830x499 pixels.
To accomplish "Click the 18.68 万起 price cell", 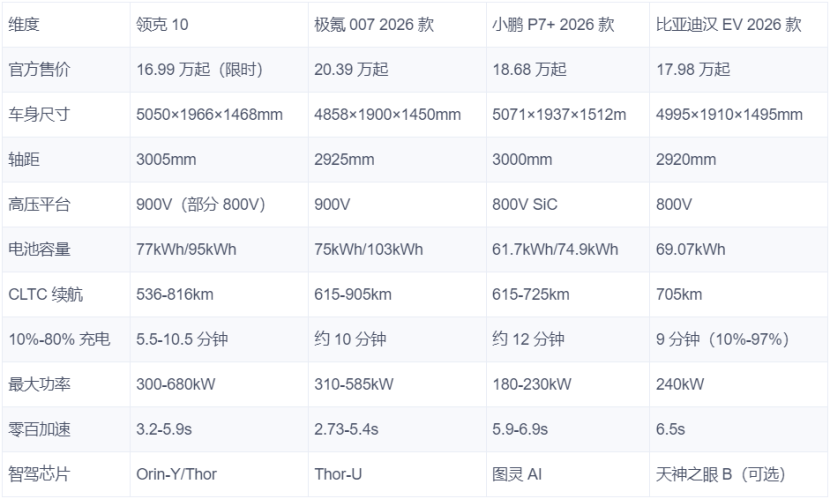I will [568, 69].
